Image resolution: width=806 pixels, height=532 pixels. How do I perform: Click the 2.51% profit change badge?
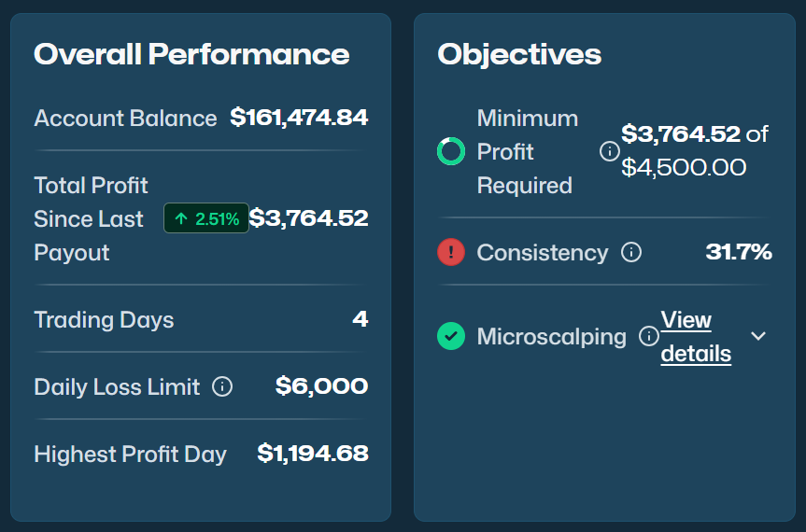206,218
